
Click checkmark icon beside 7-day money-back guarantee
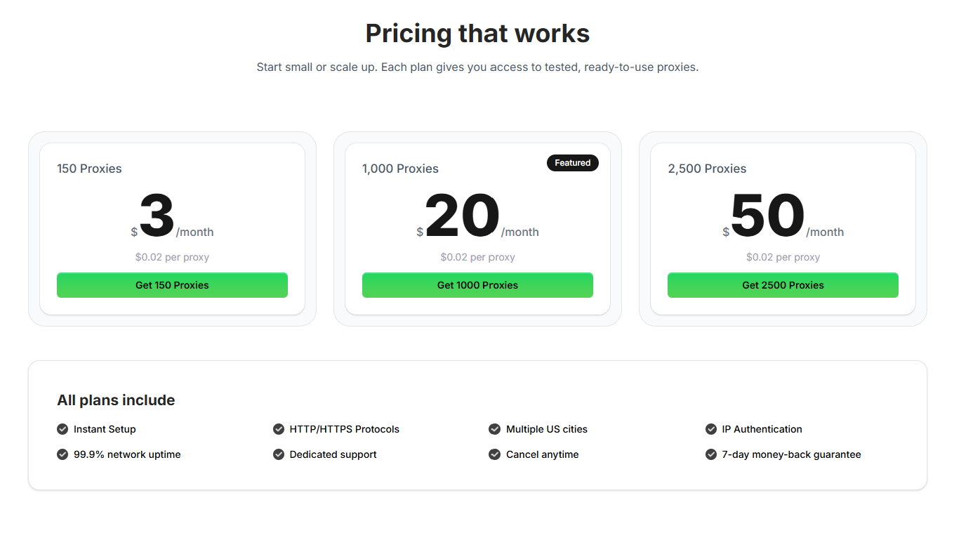click(711, 454)
